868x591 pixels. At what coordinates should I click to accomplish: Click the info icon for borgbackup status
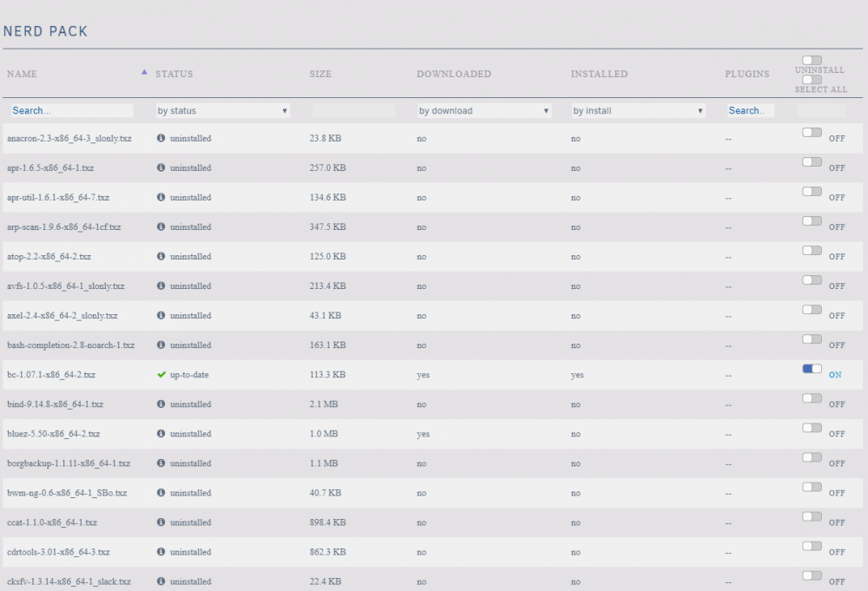(161, 463)
